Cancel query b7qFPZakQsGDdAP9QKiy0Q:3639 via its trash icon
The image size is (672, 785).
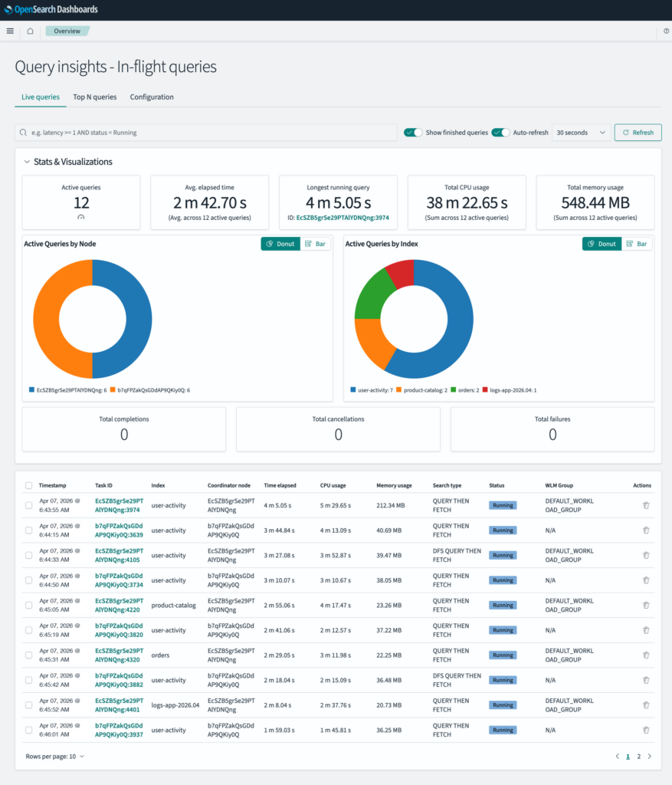[646, 530]
